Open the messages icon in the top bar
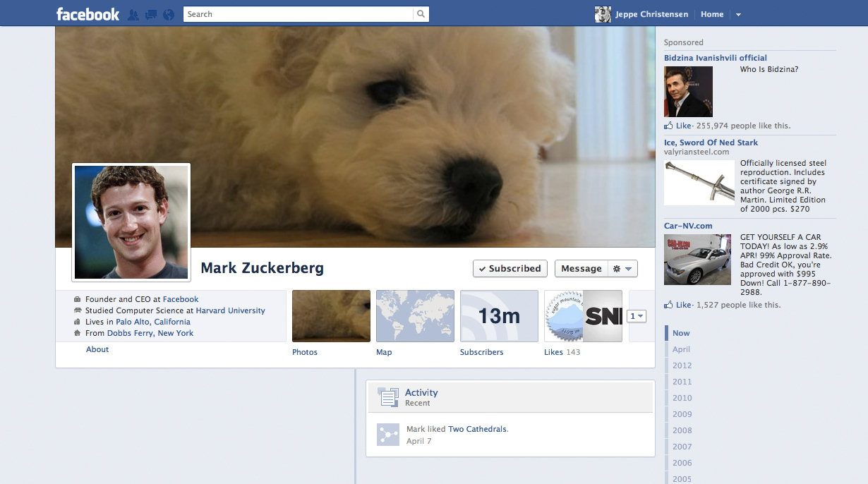Viewport: 868px width, 484px height. click(x=150, y=15)
